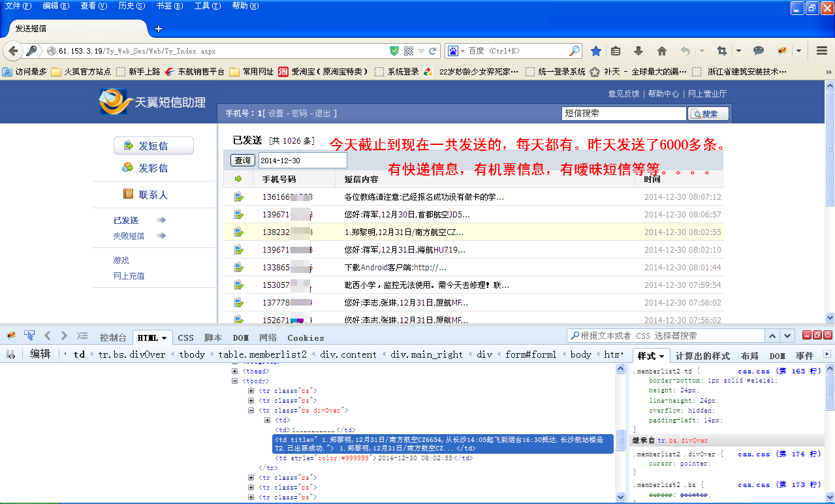835x504 pixels.
Task: Open dropdown arrow next to Firebug toolbar icon
Action: click(x=798, y=51)
